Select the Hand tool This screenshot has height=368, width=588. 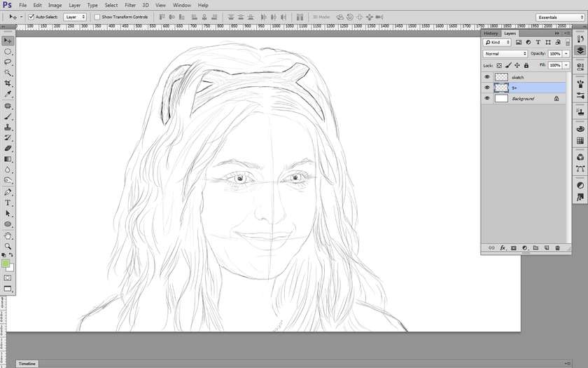coord(8,236)
